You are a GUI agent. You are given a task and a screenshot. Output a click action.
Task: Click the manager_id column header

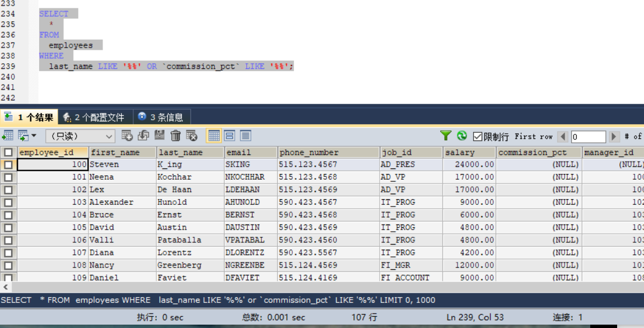613,152
